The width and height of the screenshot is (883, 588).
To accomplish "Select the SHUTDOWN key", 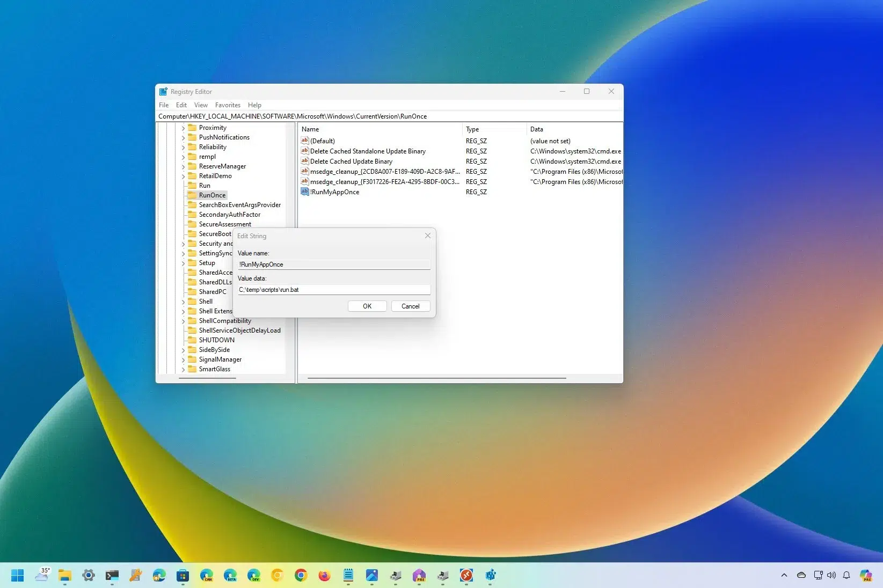I will (x=216, y=340).
